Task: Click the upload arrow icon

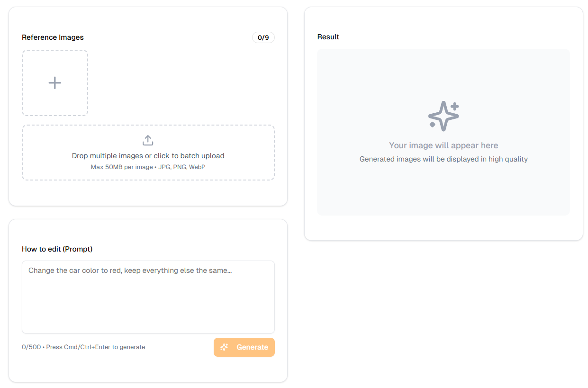Action: tap(148, 140)
